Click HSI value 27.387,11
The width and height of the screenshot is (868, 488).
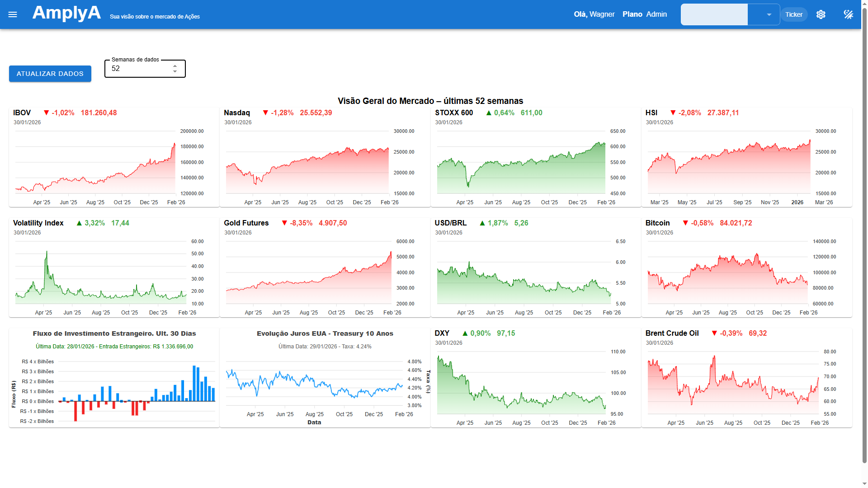click(x=723, y=113)
